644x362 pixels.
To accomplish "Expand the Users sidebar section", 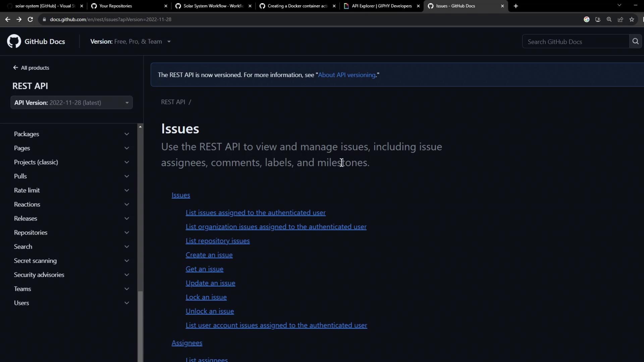I will [126, 303].
